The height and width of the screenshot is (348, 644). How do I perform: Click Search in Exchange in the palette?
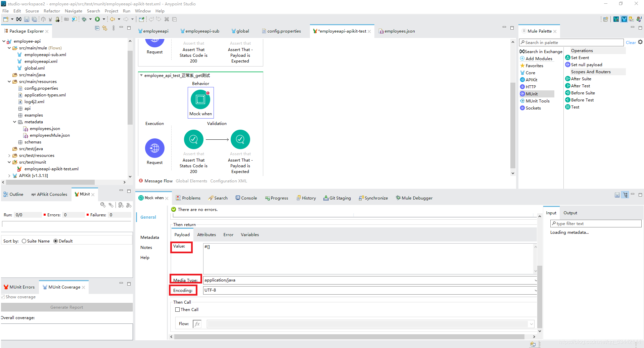tap(541, 52)
